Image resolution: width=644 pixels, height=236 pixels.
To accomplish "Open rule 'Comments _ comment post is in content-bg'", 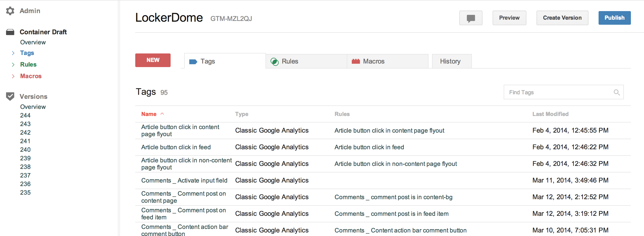I will (393, 197).
